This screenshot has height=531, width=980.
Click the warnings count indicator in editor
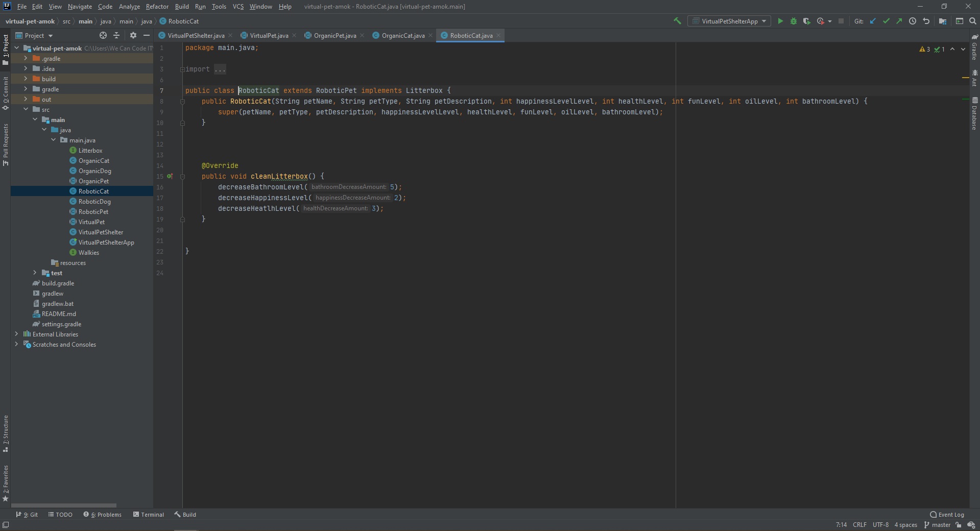tap(924, 49)
